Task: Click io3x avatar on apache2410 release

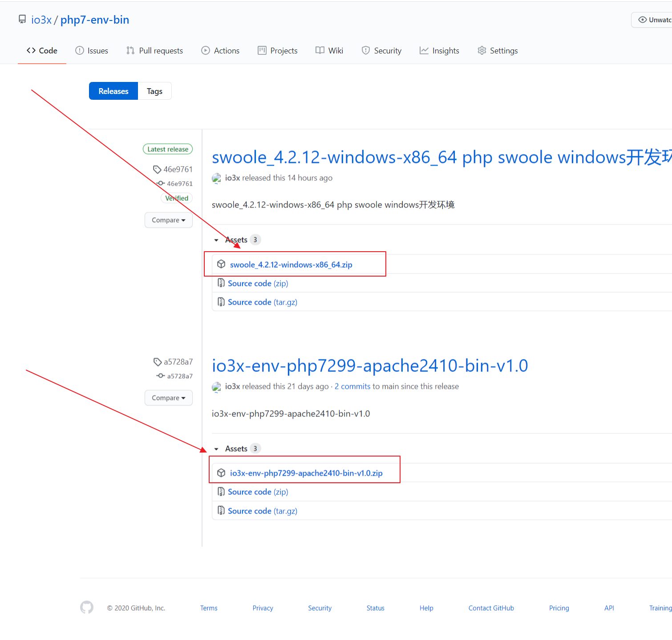Action: click(x=216, y=387)
